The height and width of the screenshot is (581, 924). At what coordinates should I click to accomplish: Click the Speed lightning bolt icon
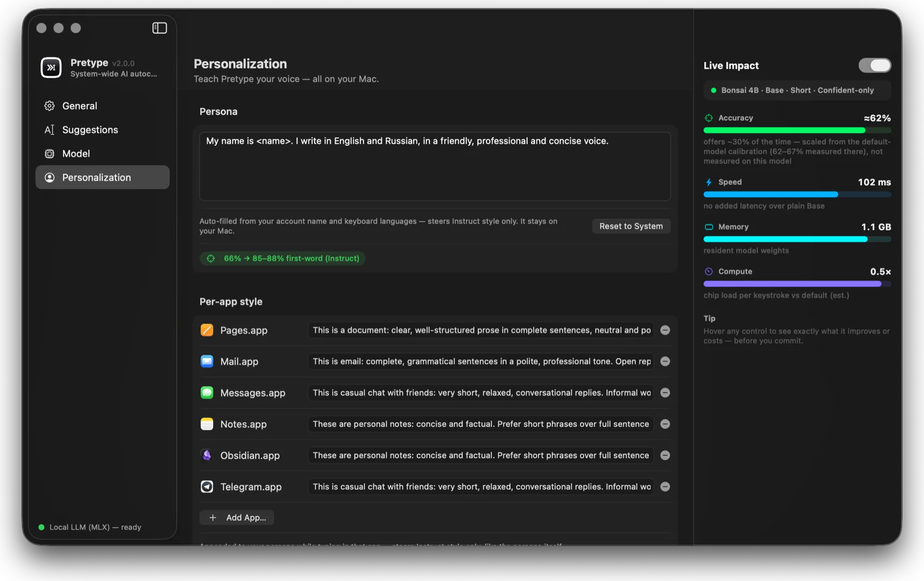[709, 182]
